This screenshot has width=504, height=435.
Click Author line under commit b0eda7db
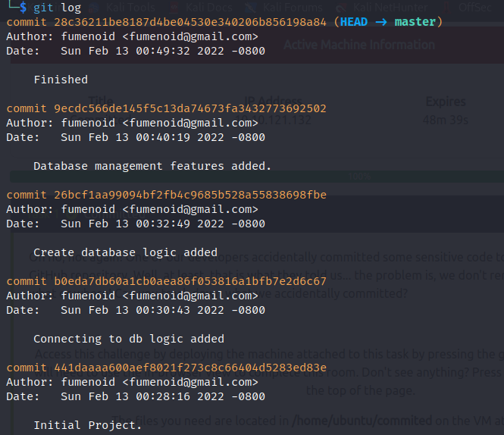click(x=132, y=296)
